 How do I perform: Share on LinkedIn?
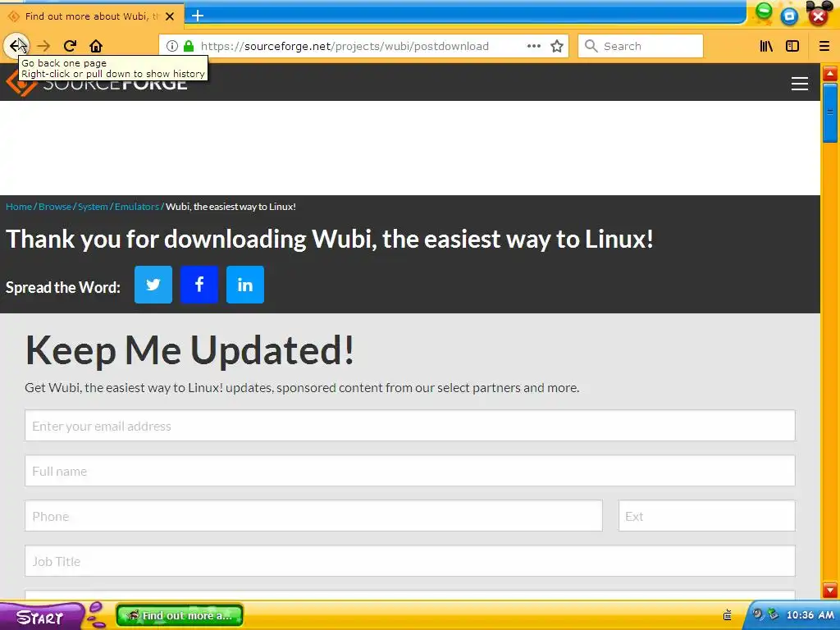click(x=244, y=285)
